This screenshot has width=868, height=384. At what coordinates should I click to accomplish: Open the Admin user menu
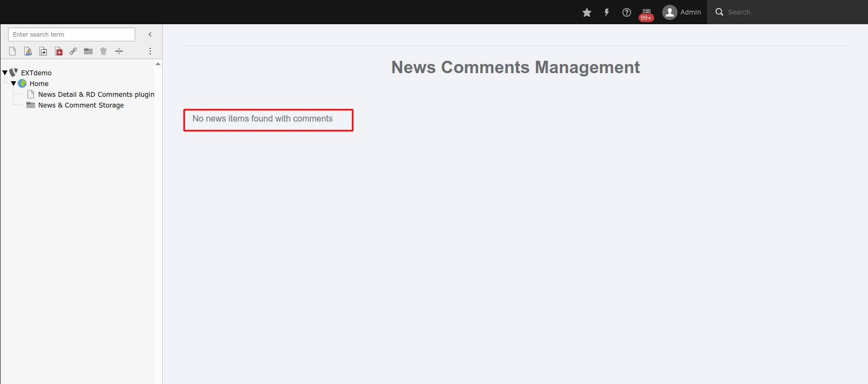coord(682,12)
